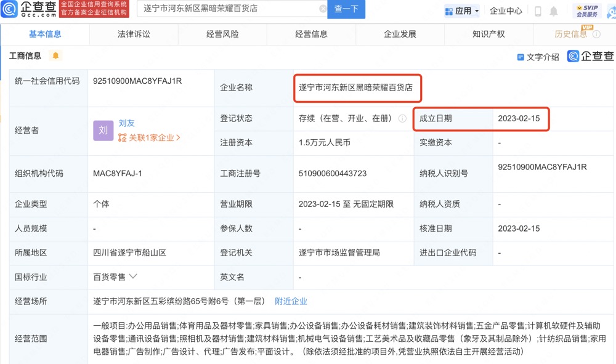Click the 查一下 search button
The height and width of the screenshot is (364, 616).
point(346,9)
